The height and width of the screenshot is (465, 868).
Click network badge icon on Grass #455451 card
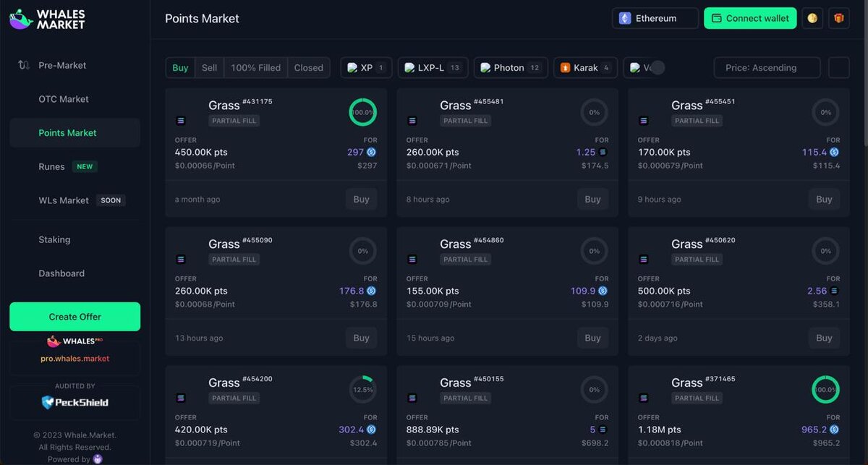coord(644,121)
